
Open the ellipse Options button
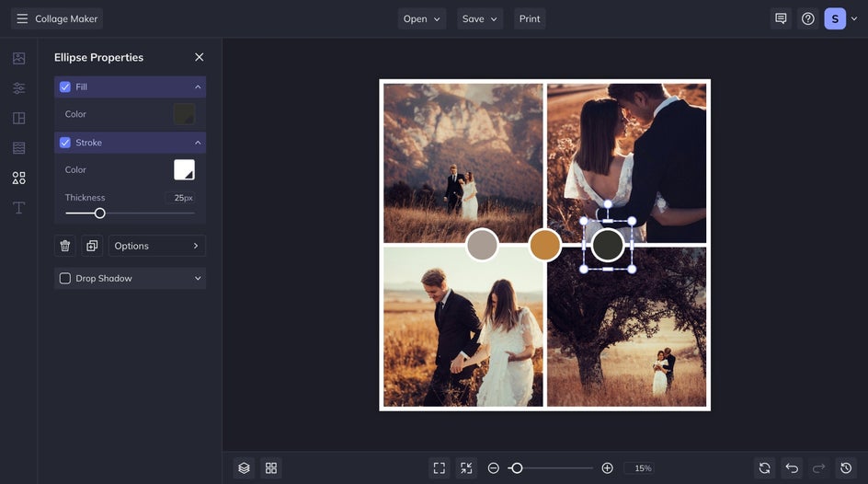[x=156, y=246]
